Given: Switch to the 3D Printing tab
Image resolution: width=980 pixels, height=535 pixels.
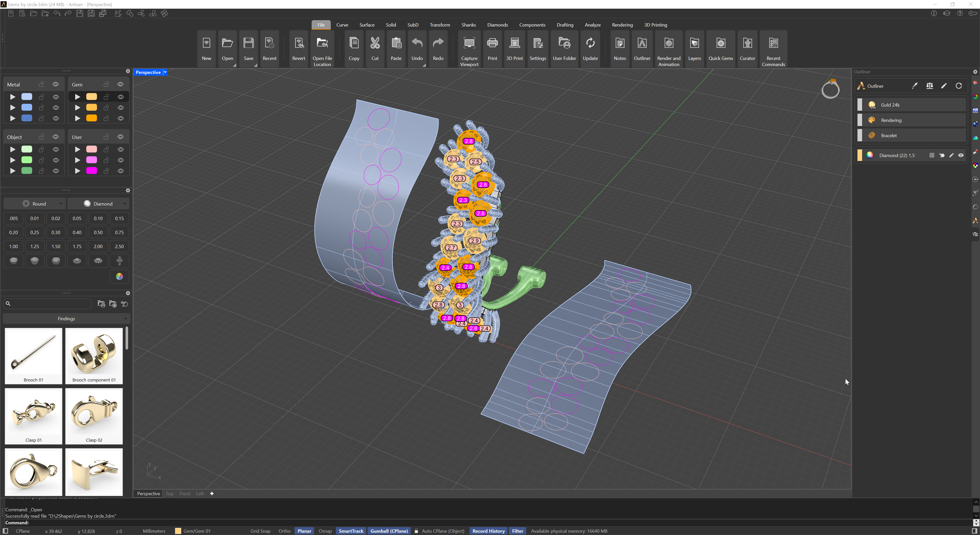Looking at the screenshot, I should pos(655,25).
